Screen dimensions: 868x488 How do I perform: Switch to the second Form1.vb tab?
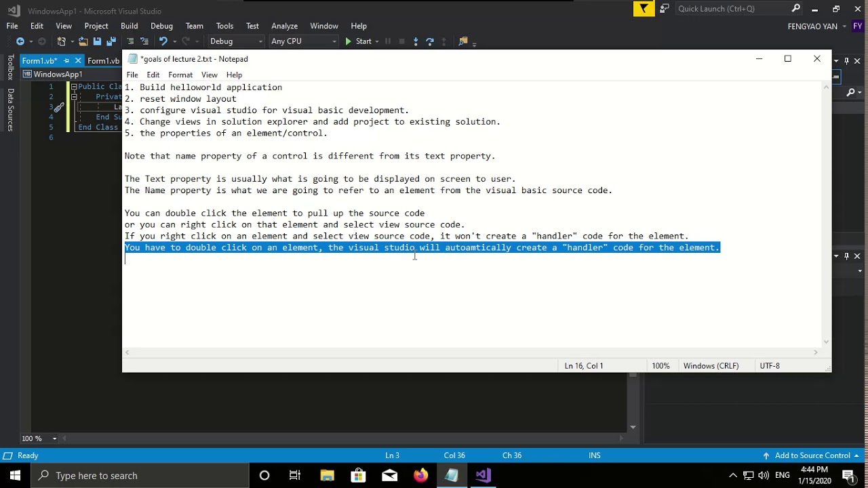tap(103, 61)
